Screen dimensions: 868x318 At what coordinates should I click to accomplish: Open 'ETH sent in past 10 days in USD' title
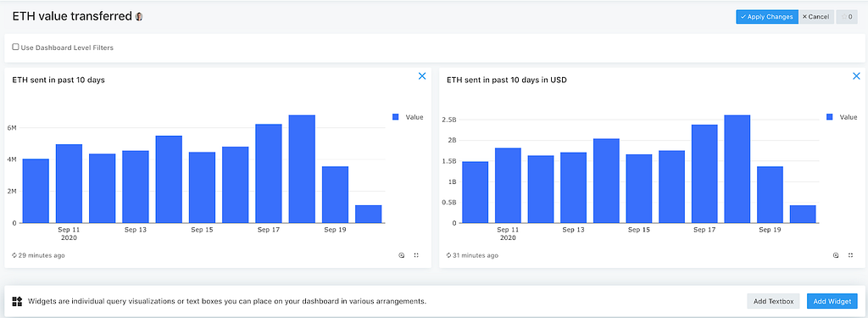(507, 80)
